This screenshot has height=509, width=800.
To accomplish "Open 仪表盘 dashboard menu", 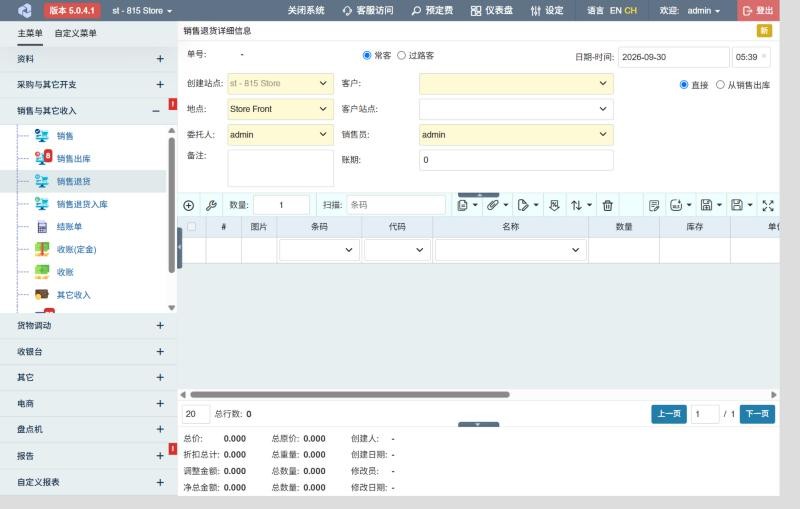I will click(x=492, y=11).
